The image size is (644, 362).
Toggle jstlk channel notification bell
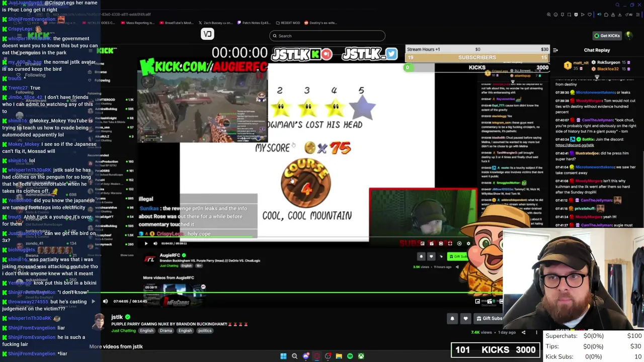452,318
